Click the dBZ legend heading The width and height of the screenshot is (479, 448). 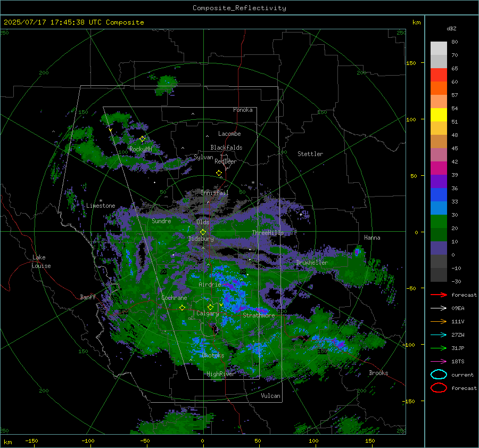[451, 28]
